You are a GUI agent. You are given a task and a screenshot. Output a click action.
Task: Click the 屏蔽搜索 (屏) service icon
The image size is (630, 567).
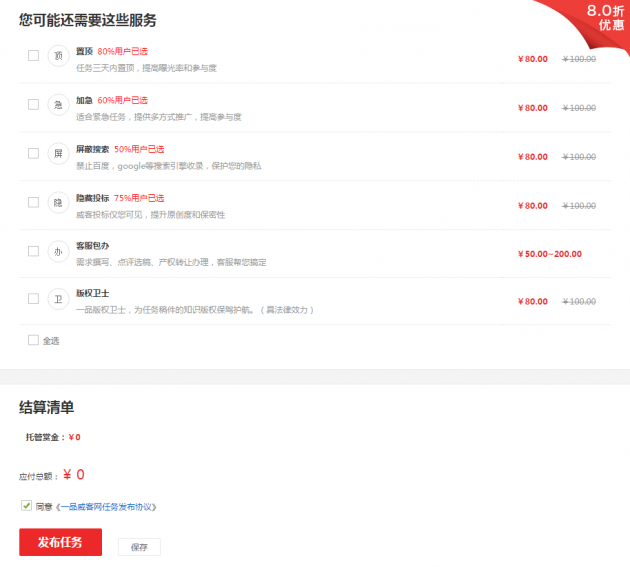tap(57, 154)
